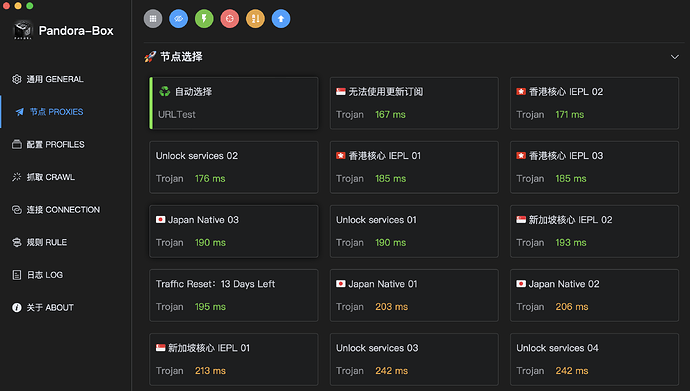
Task: Collapse the 节点选择 group with chevron
Action: pyautogui.click(x=675, y=57)
